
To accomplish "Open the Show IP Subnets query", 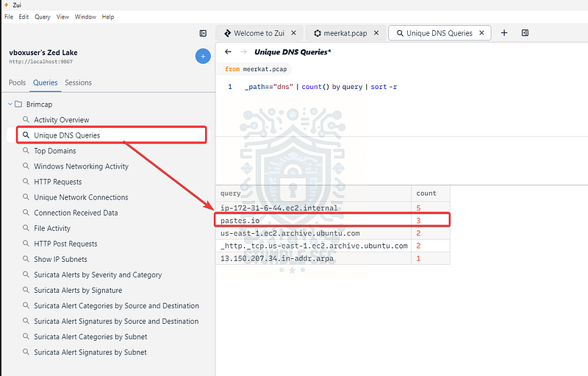I will [60, 259].
